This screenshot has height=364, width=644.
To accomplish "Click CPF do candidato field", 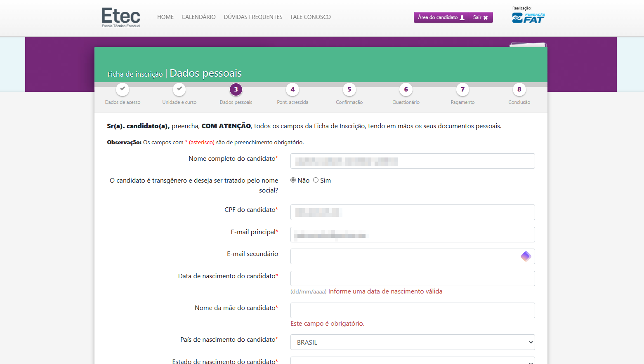I will [413, 212].
